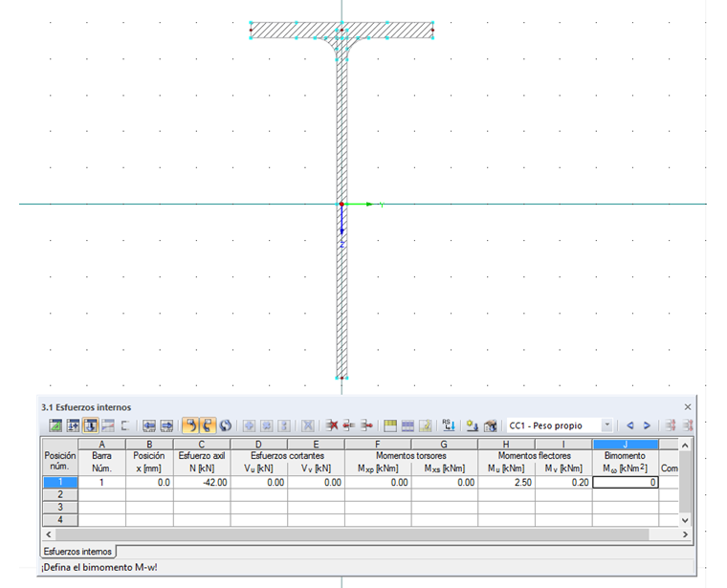
Task: Click the blue circular refresh icon
Action: (226, 425)
